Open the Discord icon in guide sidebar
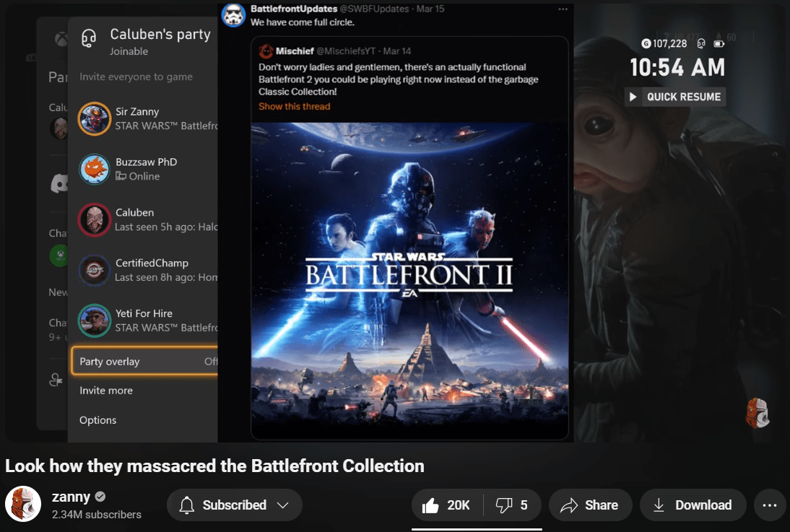Viewport: 790px width, 532px height. 59,183
